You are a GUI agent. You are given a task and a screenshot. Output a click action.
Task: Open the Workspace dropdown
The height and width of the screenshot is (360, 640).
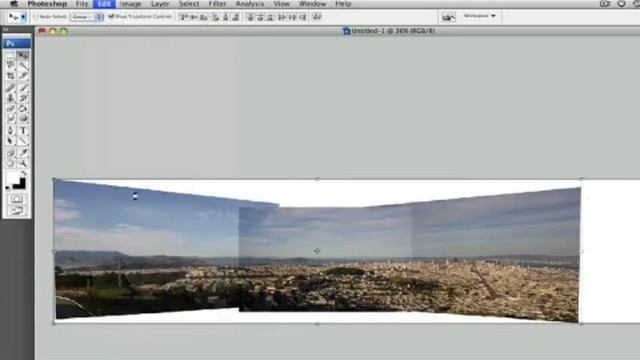point(480,16)
